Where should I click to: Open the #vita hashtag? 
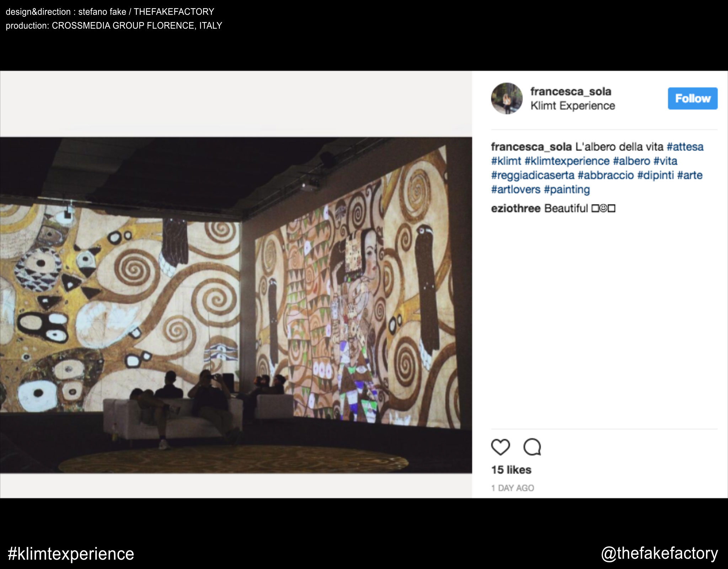click(x=665, y=161)
